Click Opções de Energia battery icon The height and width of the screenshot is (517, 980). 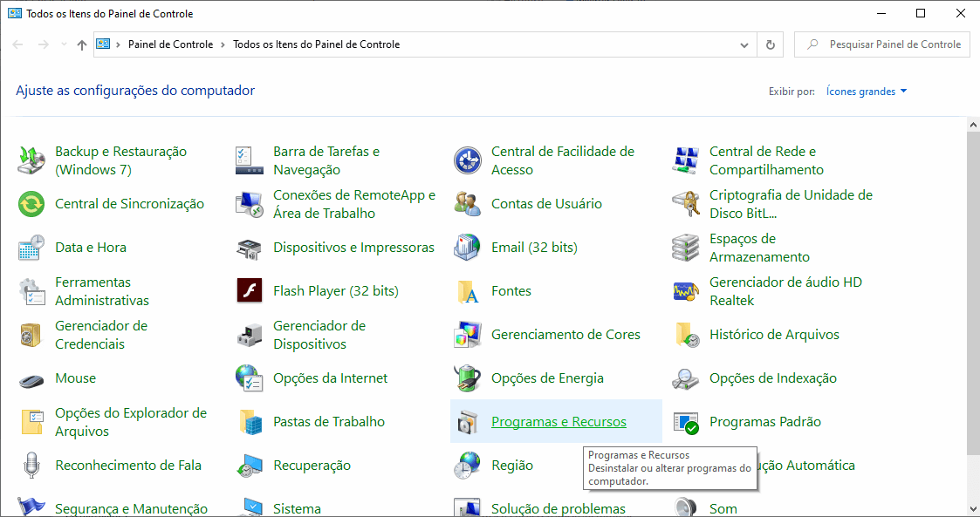[468, 378]
